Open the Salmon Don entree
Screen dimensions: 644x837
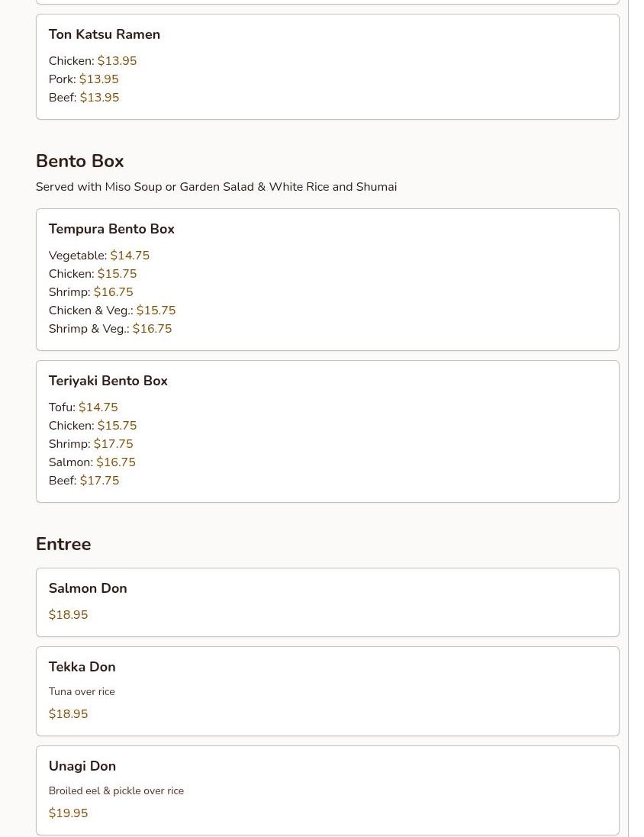(x=88, y=588)
